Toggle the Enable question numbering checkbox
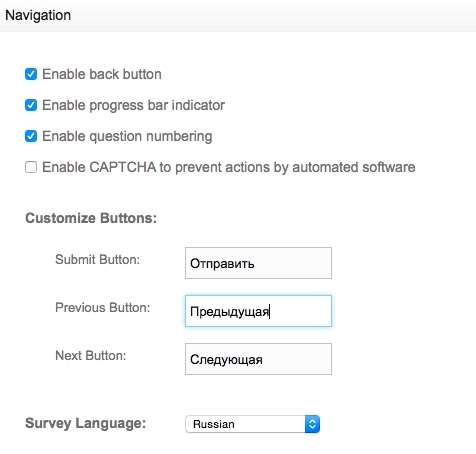 point(31,136)
